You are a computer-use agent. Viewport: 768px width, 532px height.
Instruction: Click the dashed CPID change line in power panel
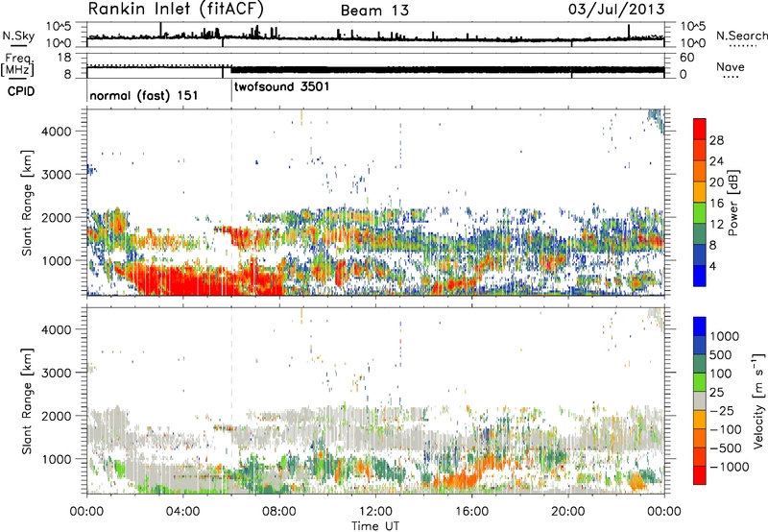click(231, 202)
